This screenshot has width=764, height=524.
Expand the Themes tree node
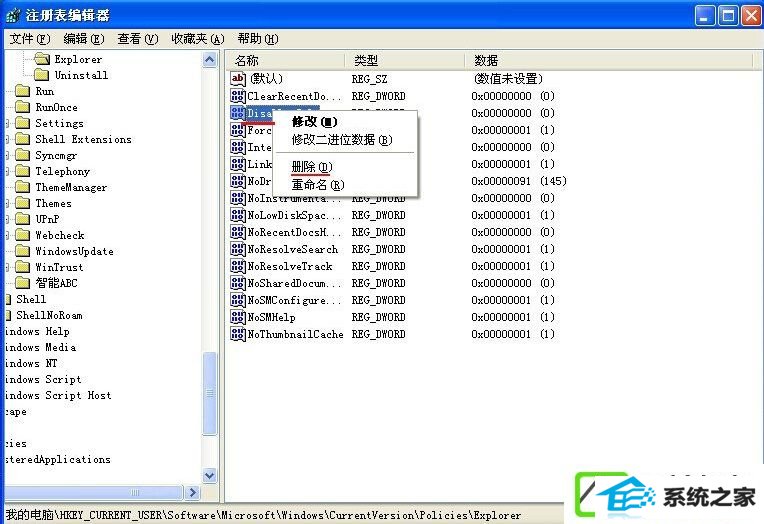(x=7, y=203)
